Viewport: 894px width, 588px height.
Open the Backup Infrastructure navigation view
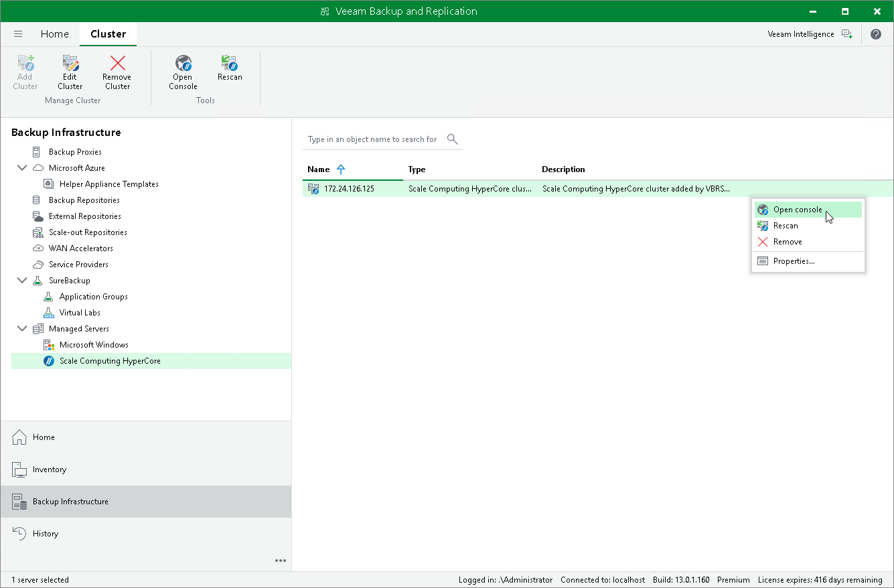(x=146, y=502)
